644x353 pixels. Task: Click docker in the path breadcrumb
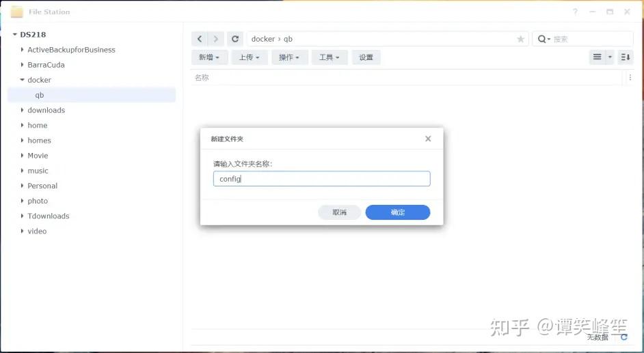coord(263,39)
